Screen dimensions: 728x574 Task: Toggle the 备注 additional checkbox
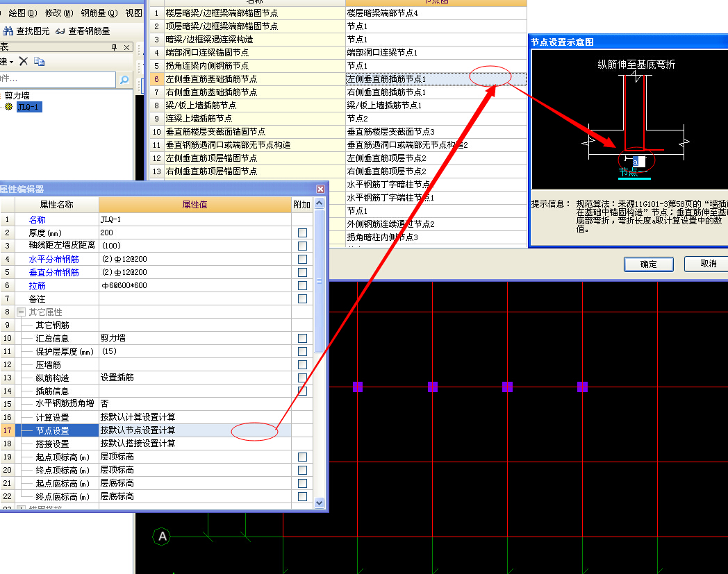(x=302, y=298)
